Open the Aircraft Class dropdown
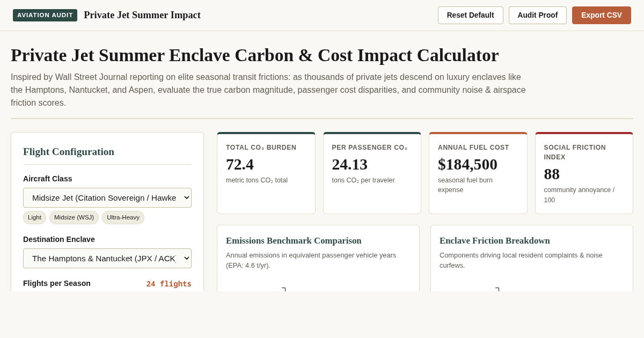This screenshot has width=644, height=338. (x=107, y=197)
